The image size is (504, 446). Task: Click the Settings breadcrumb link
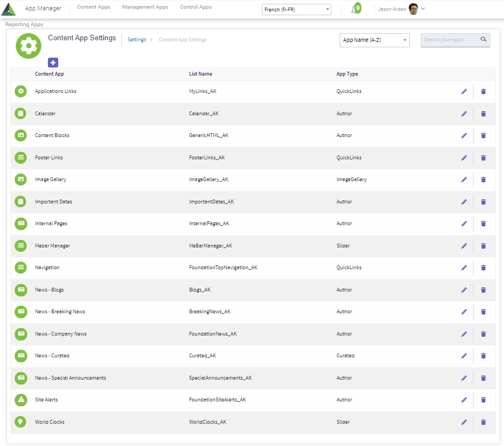click(x=137, y=40)
